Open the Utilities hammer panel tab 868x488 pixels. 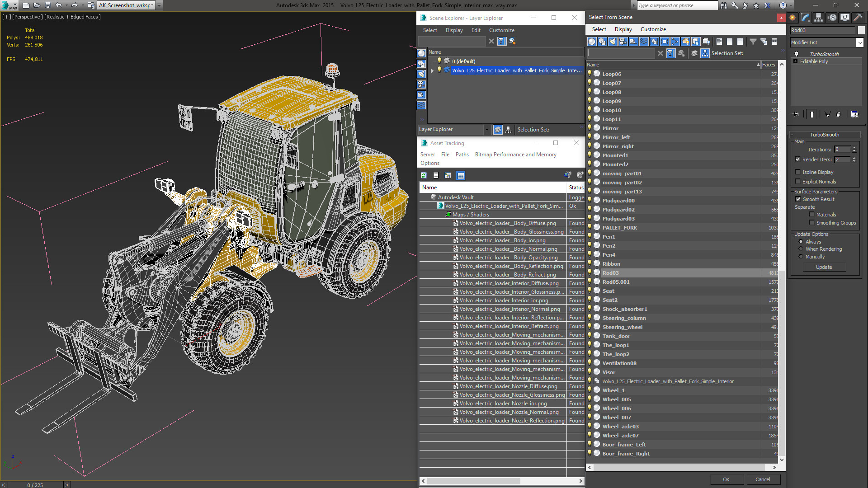(x=857, y=18)
